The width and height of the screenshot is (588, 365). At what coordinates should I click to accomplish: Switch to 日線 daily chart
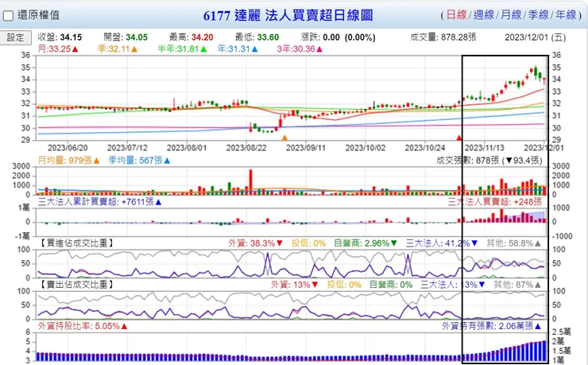coord(456,15)
